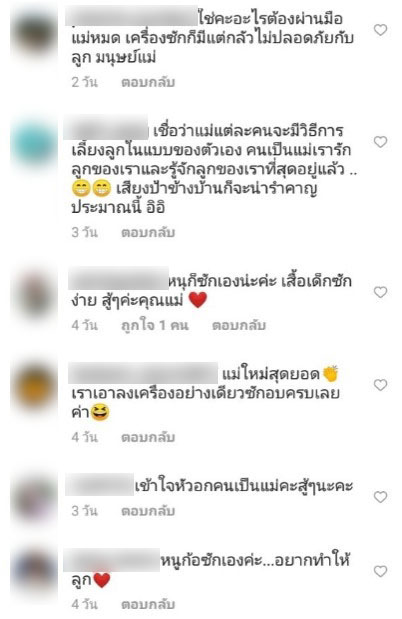
Task: Open blurred username before หนูก้อซักเองค่ะ
Action: [x=112, y=560]
